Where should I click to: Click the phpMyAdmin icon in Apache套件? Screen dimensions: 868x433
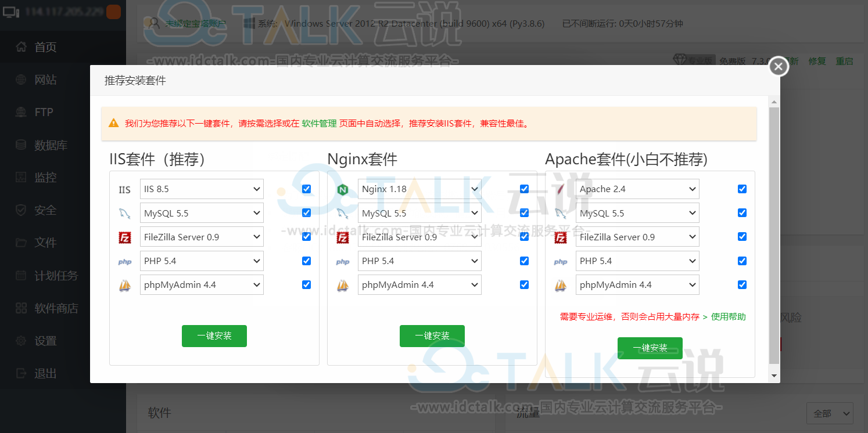pyautogui.click(x=561, y=286)
